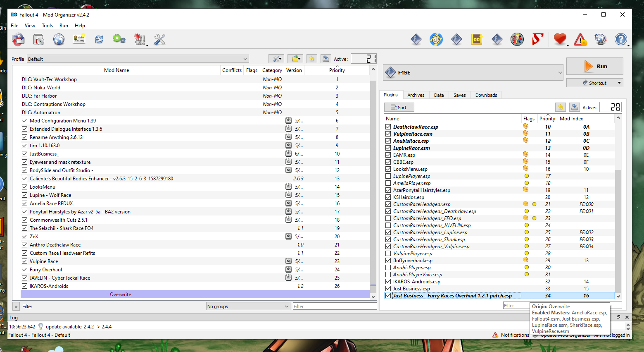
Task: Click the red heart endorse icon
Action: click(x=560, y=40)
